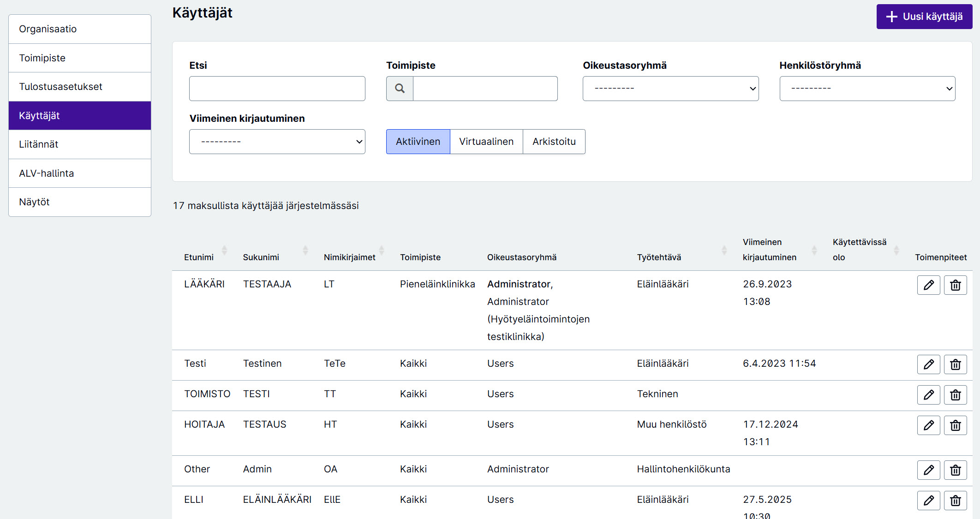The image size is (980, 519).
Task: Open Liitännät in the sidebar
Action: [80, 144]
